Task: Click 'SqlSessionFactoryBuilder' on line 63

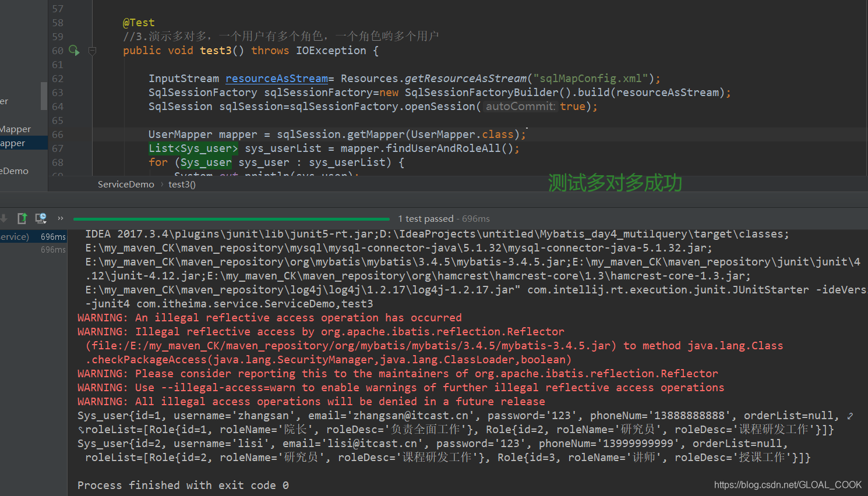Action: click(482, 93)
